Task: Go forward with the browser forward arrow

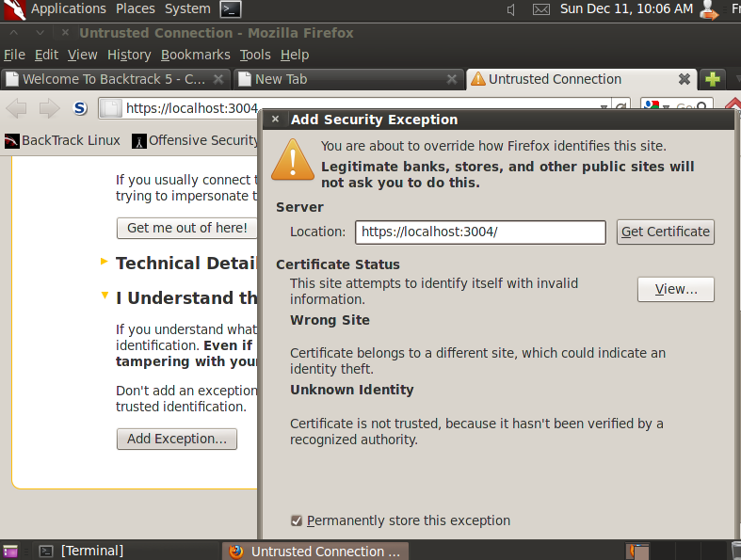Action: [49, 108]
